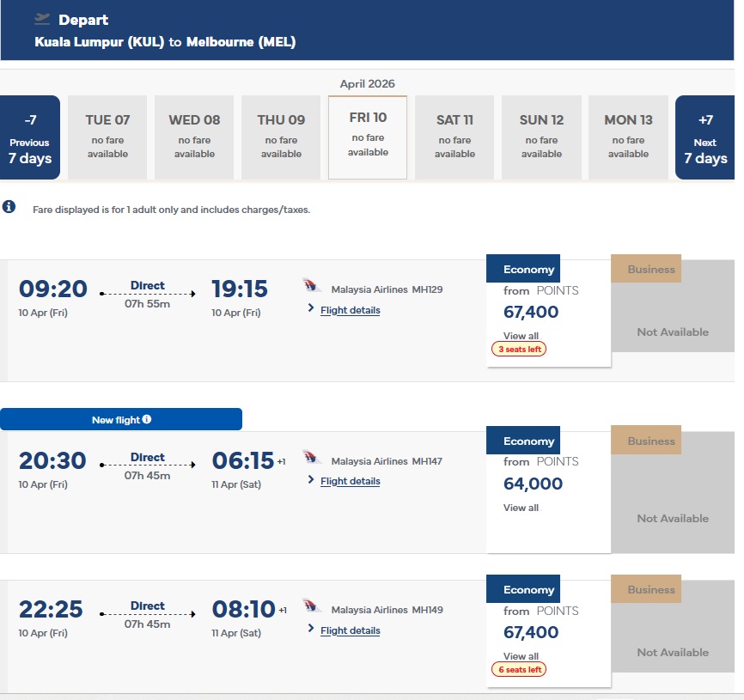Expand Flight details for MH147

350,481
